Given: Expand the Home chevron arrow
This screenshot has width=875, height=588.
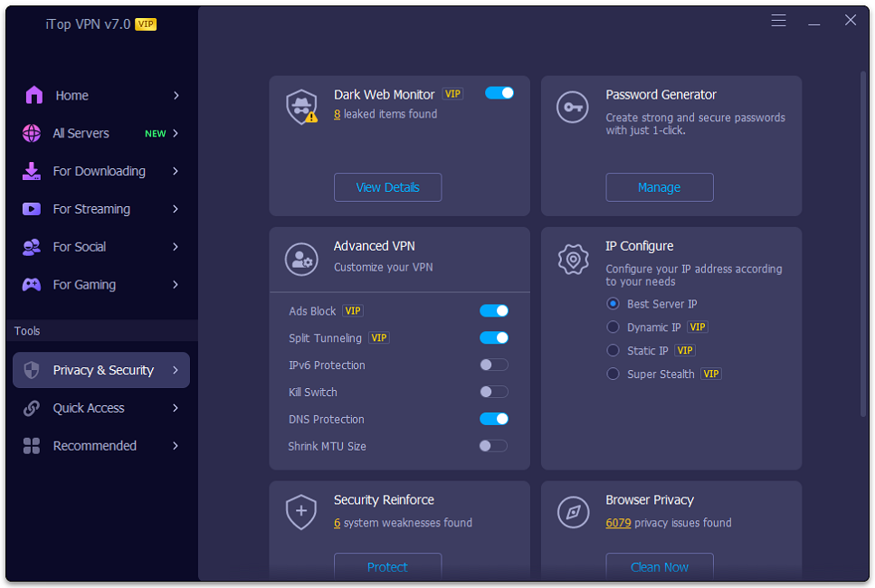Looking at the screenshot, I should [176, 95].
